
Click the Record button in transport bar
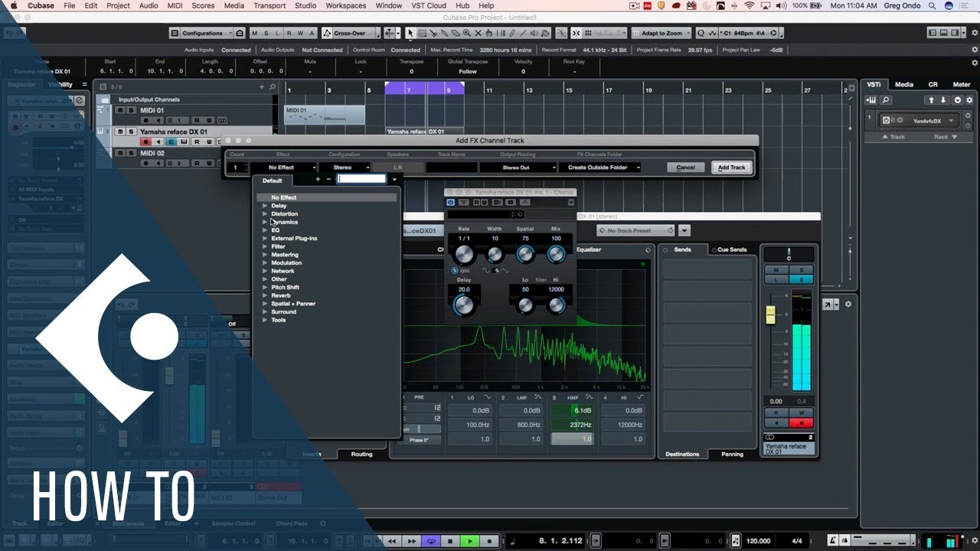(x=488, y=541)
